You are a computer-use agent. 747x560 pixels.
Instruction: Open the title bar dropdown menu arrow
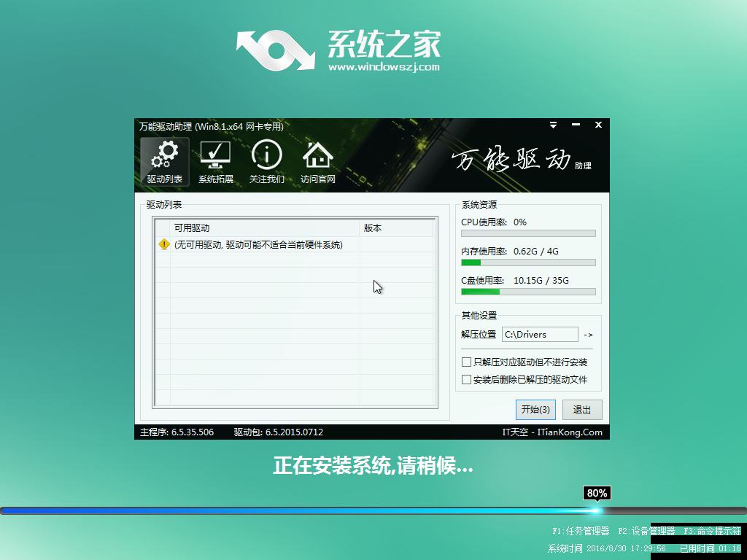[x=553, y=125]
